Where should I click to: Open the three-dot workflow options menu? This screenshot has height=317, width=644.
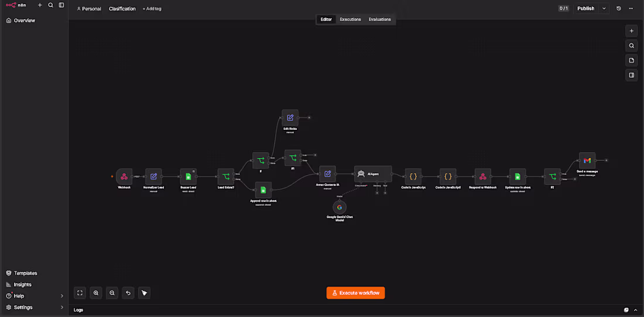631,8
